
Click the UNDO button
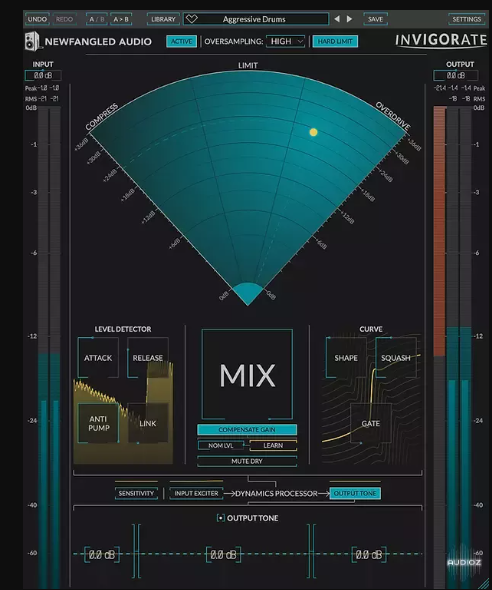tap(37, 19)
